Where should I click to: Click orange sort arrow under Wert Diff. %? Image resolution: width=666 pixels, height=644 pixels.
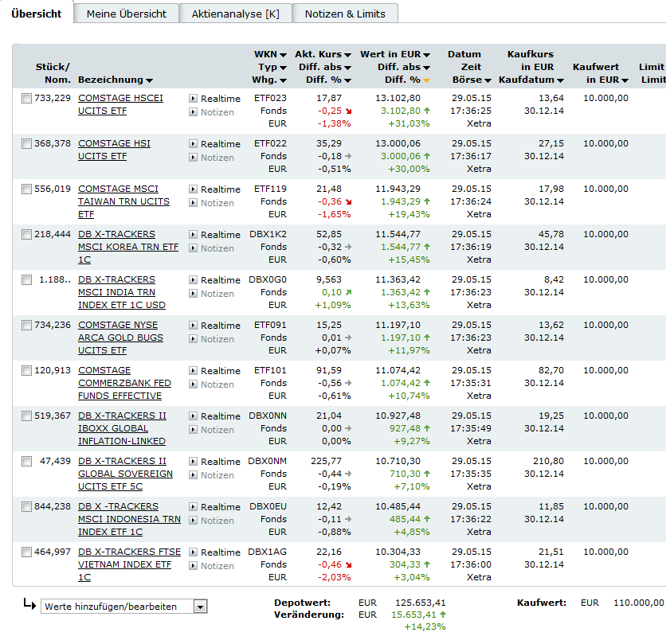point(426,80)
